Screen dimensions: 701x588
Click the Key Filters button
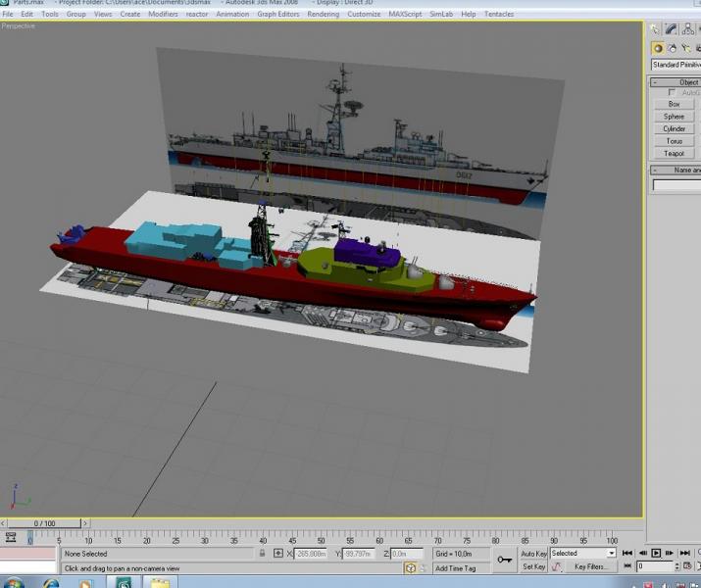click(x=590, y=566)
